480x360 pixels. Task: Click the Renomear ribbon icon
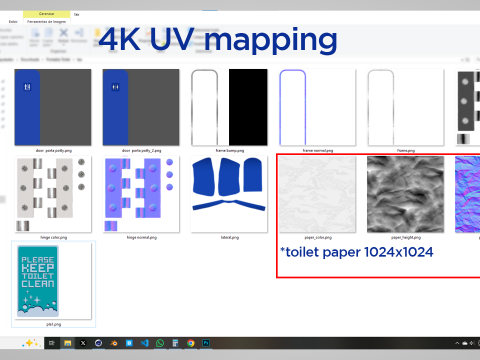(79, 33)
